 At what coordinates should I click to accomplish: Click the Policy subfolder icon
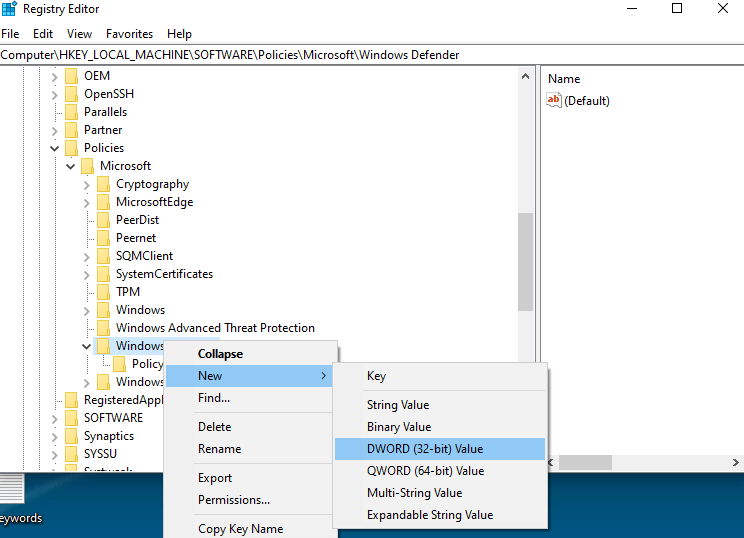tap(120, 364)
